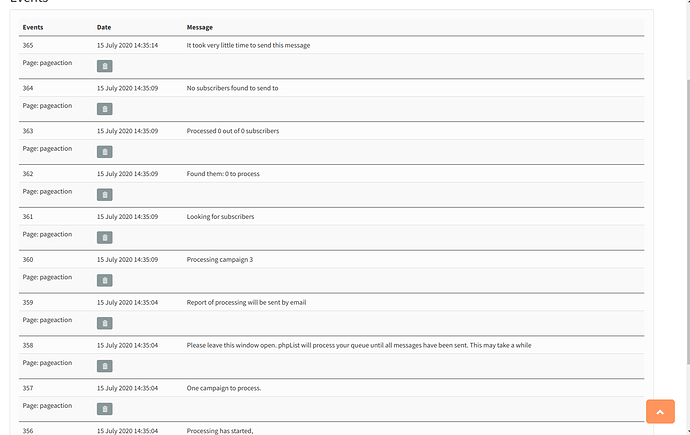Go back to top with orange arrow button
The width and height of the screenshot is (690, 435).
point(660,412)
